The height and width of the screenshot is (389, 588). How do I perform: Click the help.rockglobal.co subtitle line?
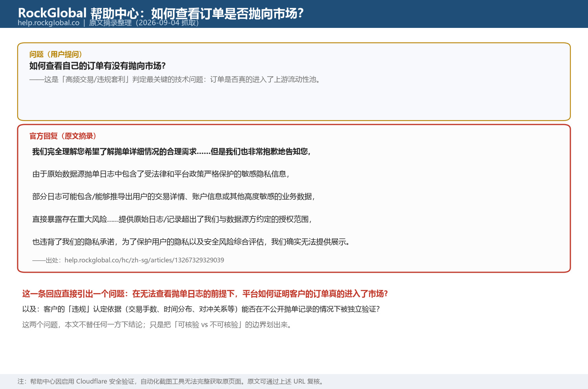coord(109,23)
